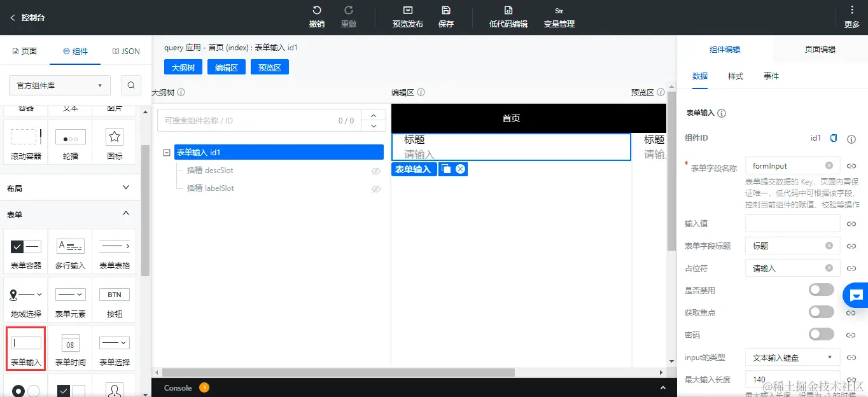Image resolution: width=868 pixels, height=397 pixels.
Task: Open the 样式 tab
Action: pos(736,76)
